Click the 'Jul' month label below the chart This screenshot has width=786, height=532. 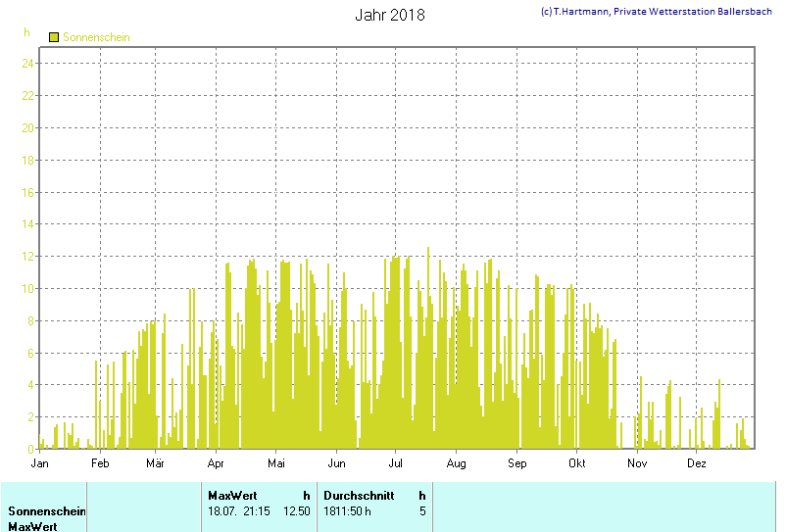pos(396,462)
